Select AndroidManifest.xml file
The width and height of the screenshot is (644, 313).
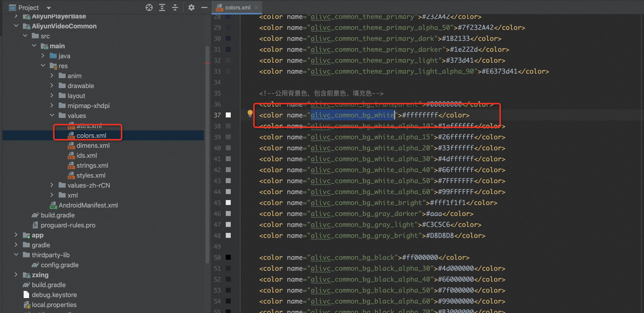click(88, 205)
